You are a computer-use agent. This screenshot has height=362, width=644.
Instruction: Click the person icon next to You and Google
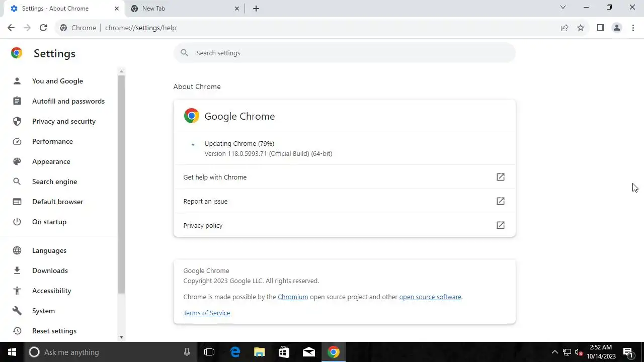pyautogui.click(x=17, y=81)
